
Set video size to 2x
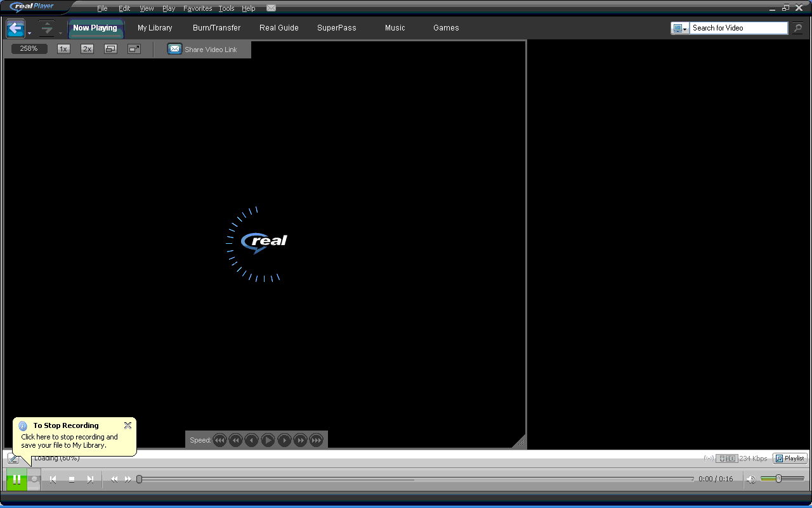[87, 49]
